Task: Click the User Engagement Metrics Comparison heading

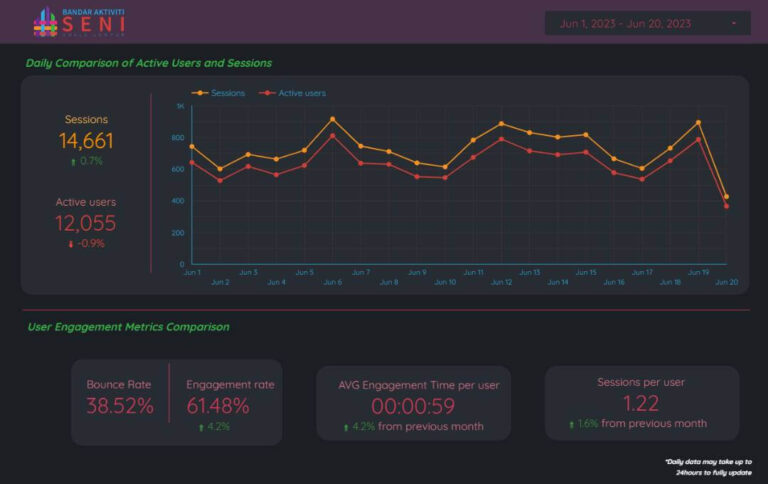Action: pos(128,327)
